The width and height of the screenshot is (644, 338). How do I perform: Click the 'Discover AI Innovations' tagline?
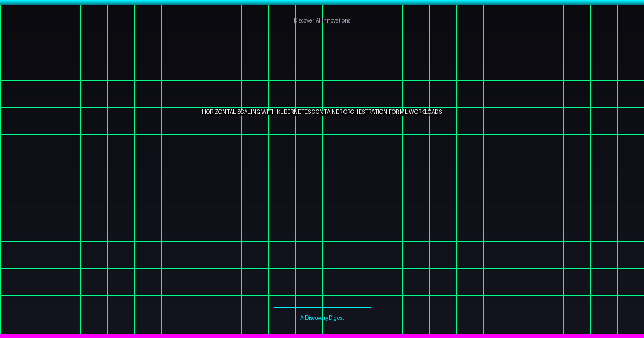[322, 20]
